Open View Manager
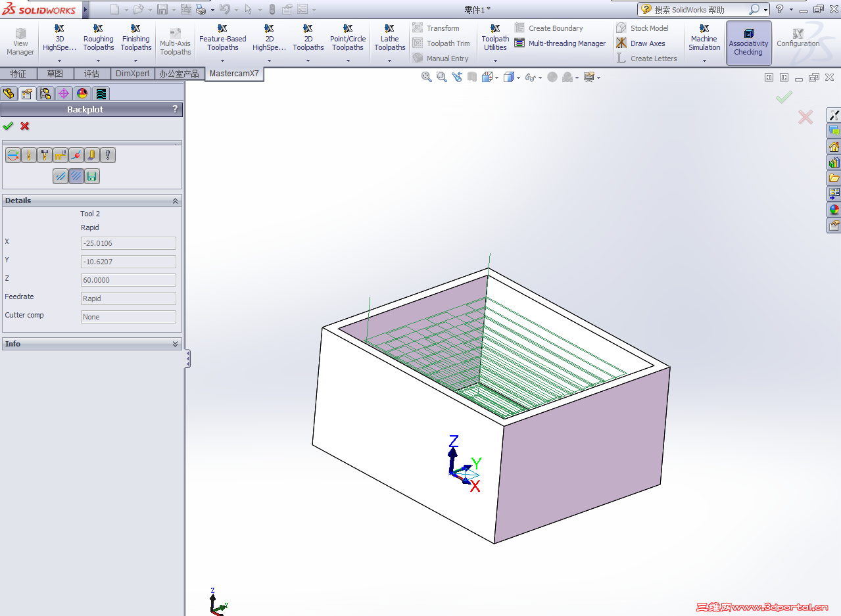 (20, 42)
